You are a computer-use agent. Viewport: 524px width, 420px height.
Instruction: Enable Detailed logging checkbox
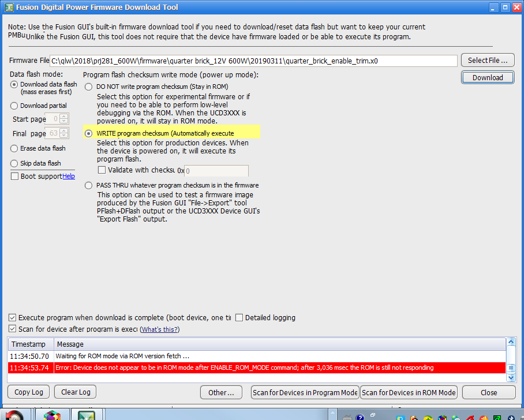point(239,317)
